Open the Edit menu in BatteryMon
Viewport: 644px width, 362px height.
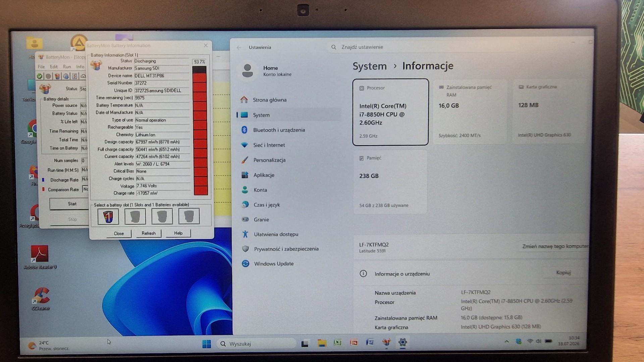[x=54, y=67]
